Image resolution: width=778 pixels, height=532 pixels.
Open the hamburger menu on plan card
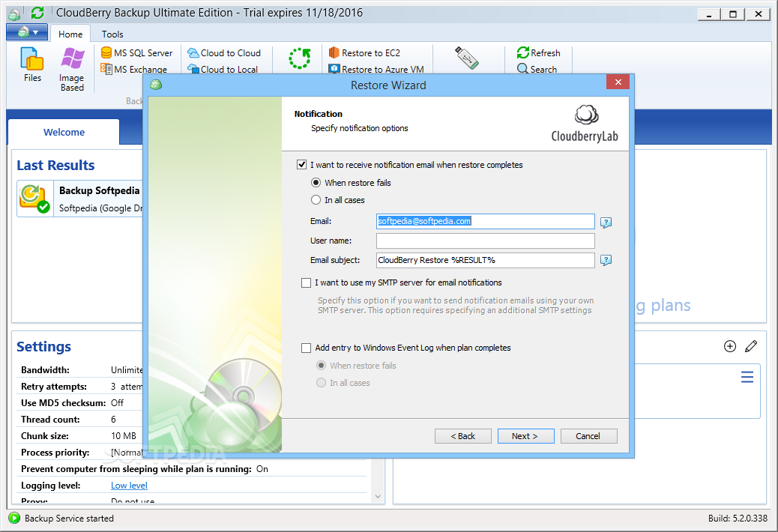pos(747,377)
